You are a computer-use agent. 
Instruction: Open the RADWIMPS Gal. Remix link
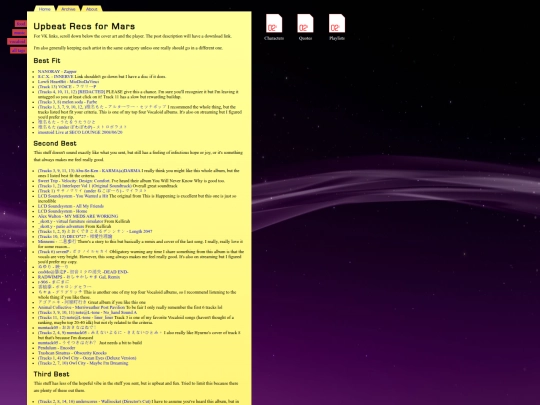tap(79, 277)
